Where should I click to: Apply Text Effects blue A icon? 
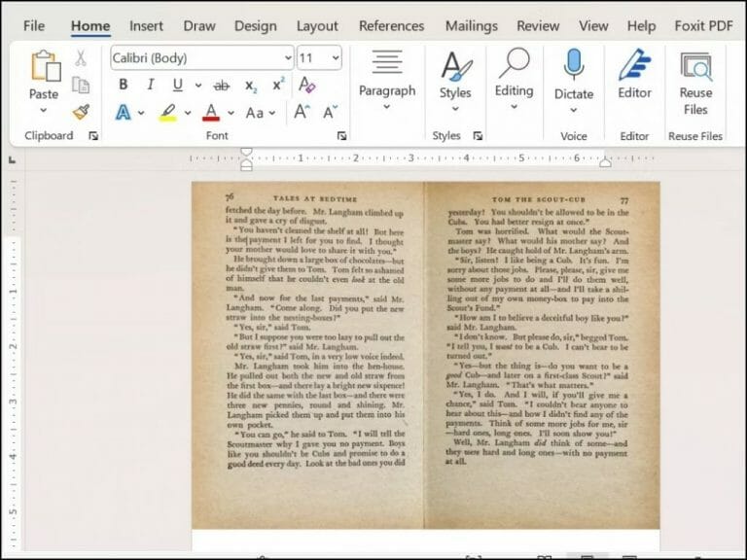point(123,113)
